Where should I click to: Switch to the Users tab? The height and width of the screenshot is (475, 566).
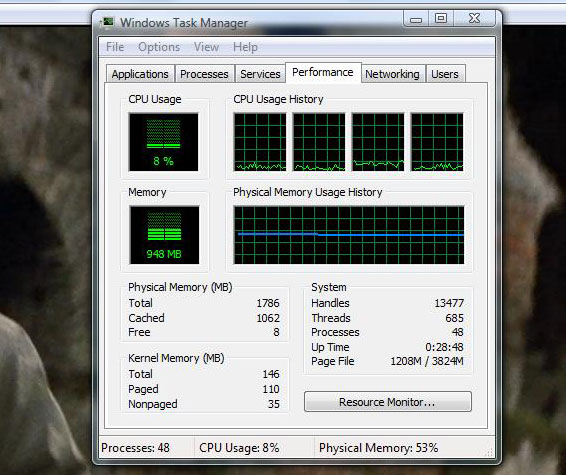(x=445, y=74)
